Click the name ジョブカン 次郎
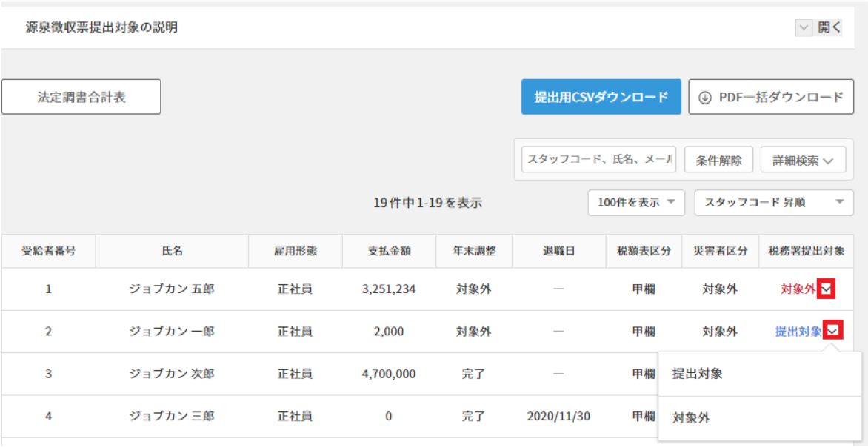Screen dimensions: 868x447 [172, 374]
